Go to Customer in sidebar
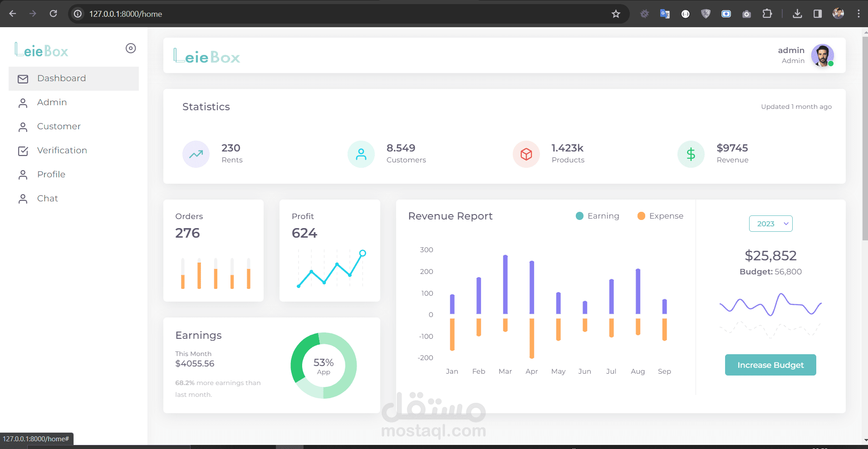Viewport: 868px width, 449px height. tap(74, 127)
